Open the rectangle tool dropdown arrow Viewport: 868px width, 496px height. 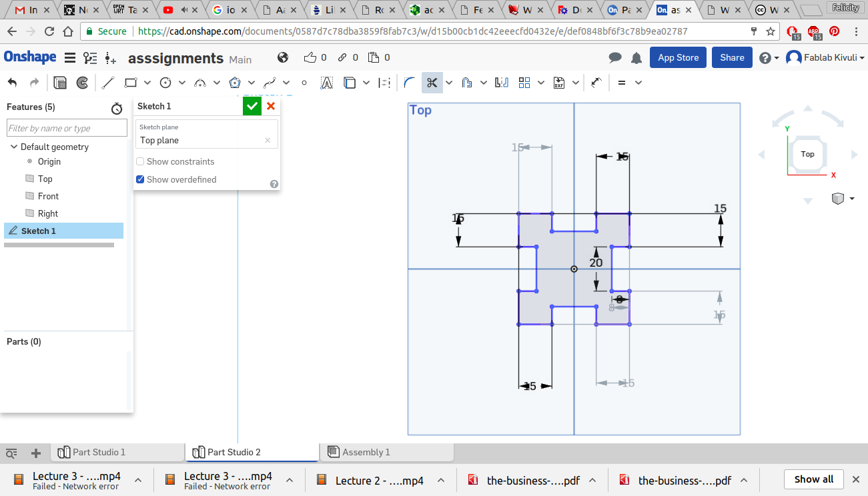tap(147, 83)
